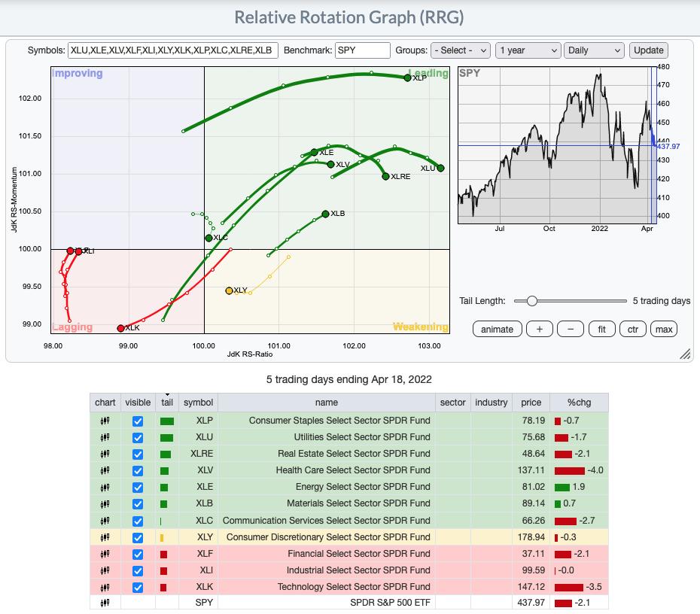This screenshot has height=614, width=700.
Task: Zoom in with the plus button
Action: click(539, 330)
